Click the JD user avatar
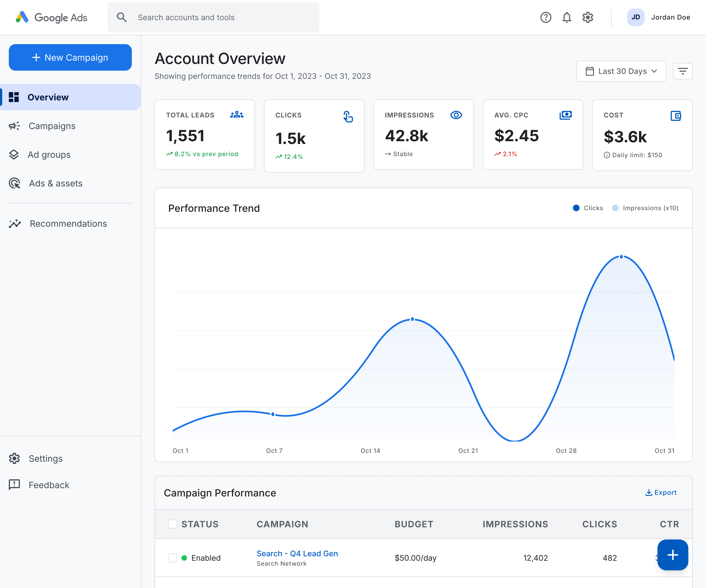 point(635,17)
